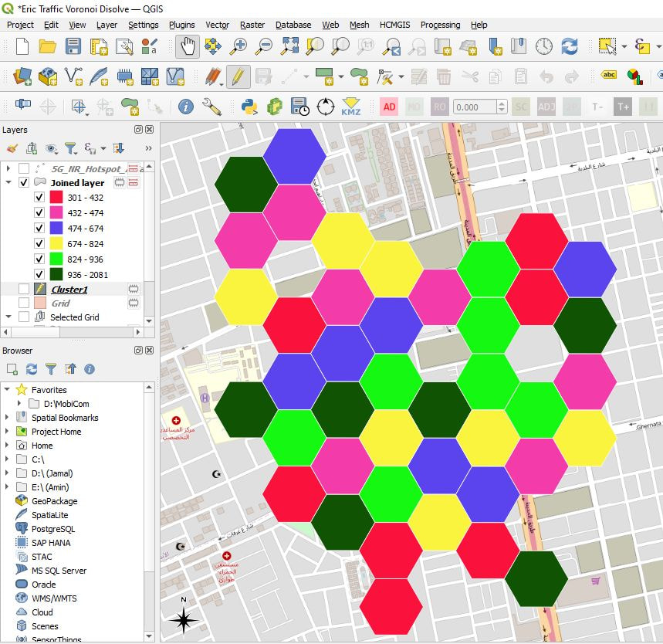Image resolution: width=663 pixels, height=644 pixels.
Task: Click the Save Project floppy disk icon
Action: tap(73, 46)
